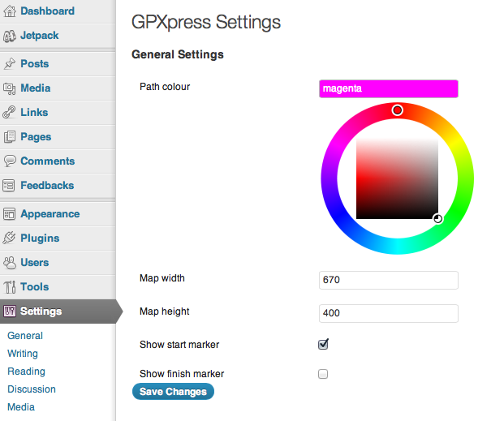Open the Tools menu label
Image resolution: width=504 pixels, height=421 pixels.
coord(35,286)
